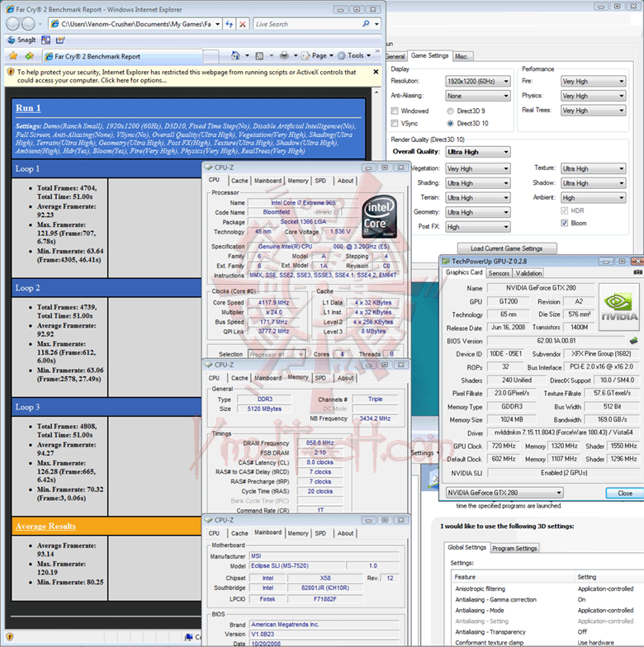The image size is (644, 647).
Task: Click the red Stop loading icon
Action: [x=243, y=25]
